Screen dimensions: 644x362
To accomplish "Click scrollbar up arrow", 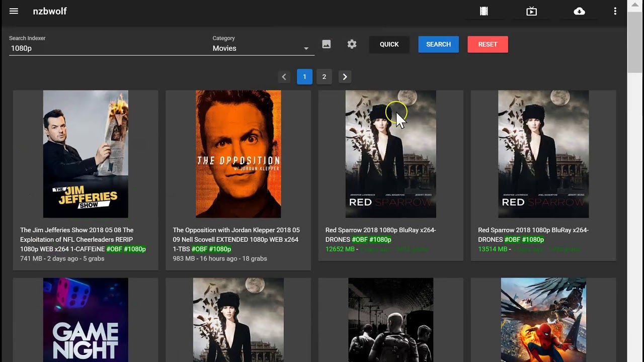I will click(634, 5).
